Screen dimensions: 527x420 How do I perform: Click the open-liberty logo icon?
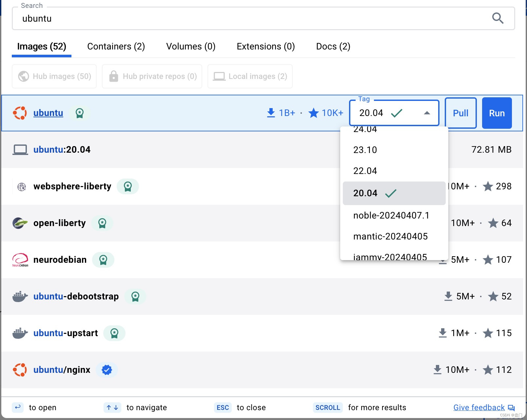[x=20, y=223]
